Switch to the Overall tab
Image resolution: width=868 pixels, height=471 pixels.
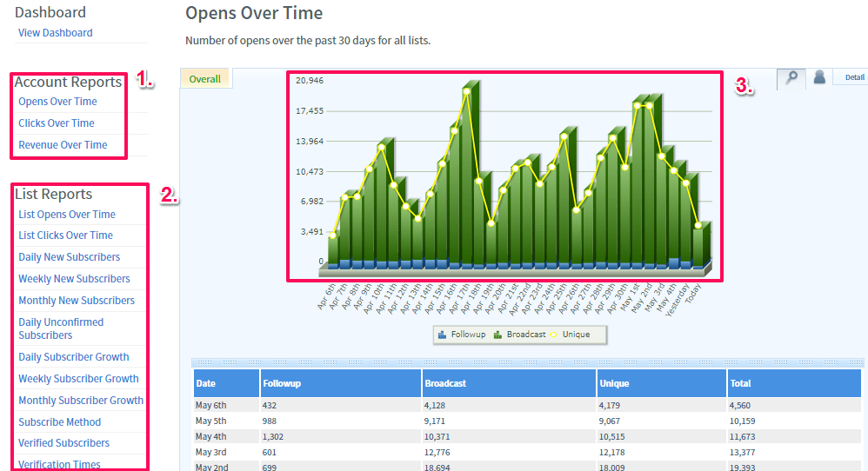[x=205, y=79]
